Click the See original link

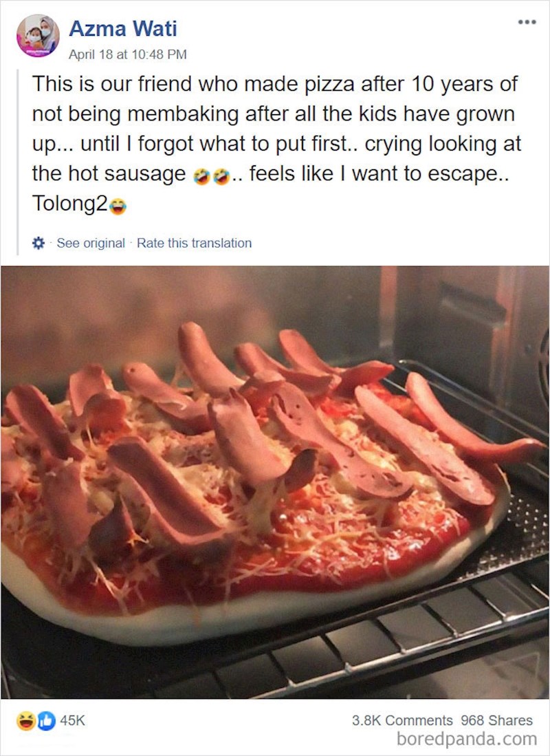[91, 243]
